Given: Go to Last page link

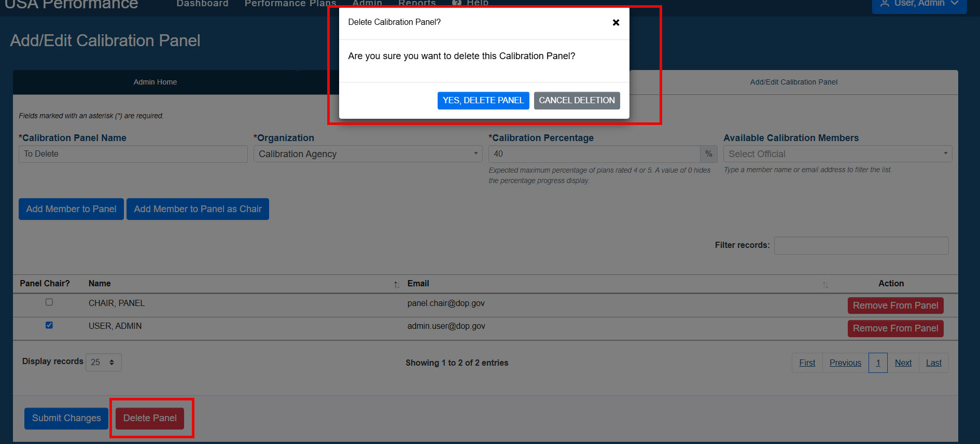Looking at the screenshot, I should (x=933, y=363).
